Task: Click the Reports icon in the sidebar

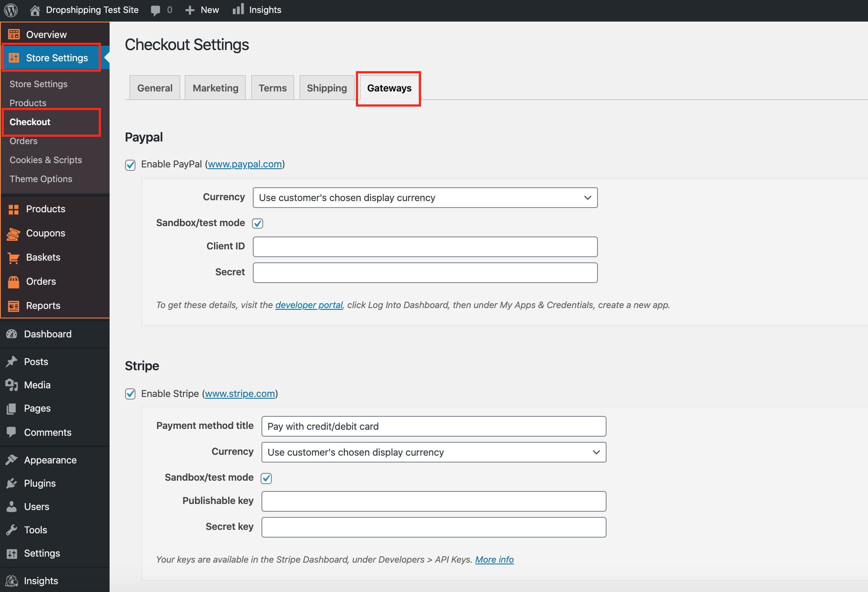Action: pos(13,306)
